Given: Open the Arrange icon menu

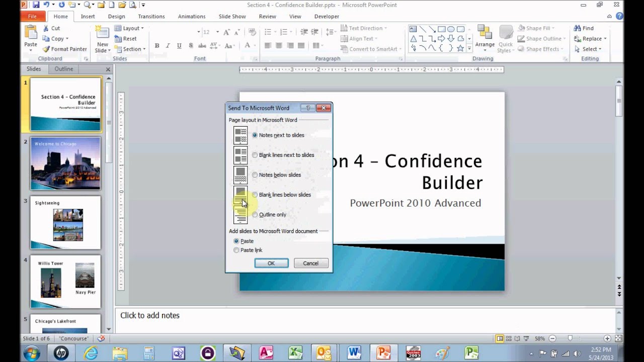Looking at the screenshot, I should coord(485,38).
